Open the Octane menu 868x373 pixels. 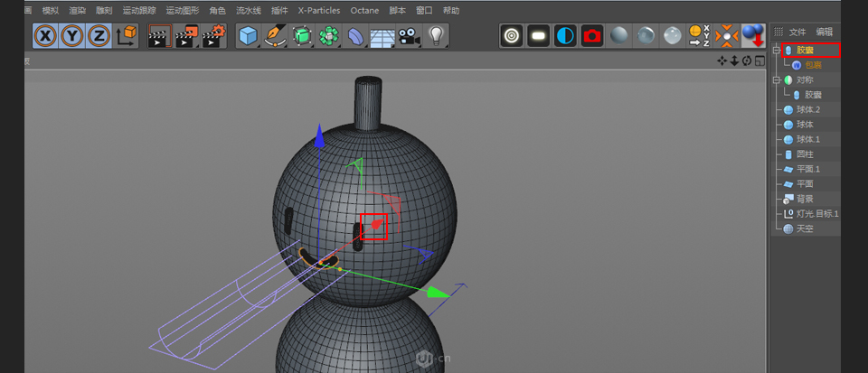364,11
